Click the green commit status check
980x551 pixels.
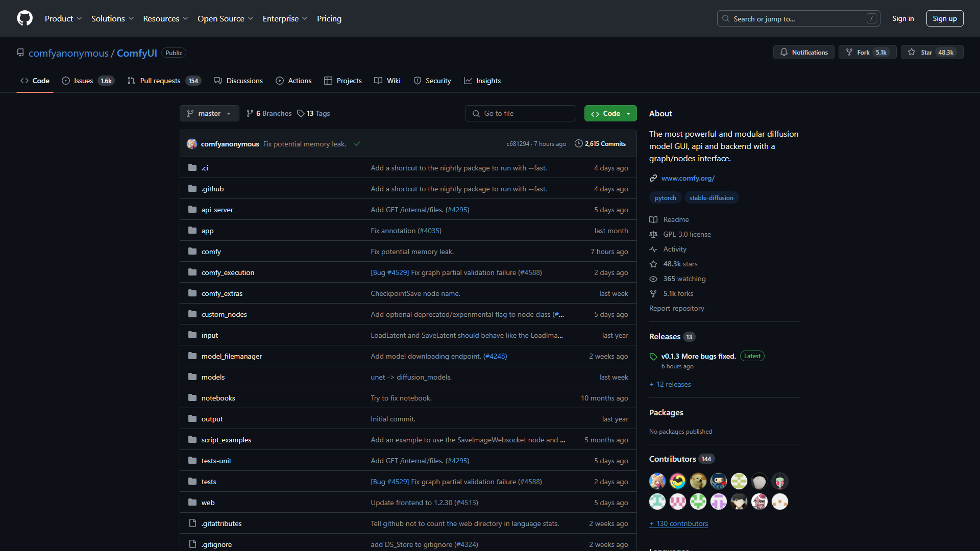(x=357, y=144)
